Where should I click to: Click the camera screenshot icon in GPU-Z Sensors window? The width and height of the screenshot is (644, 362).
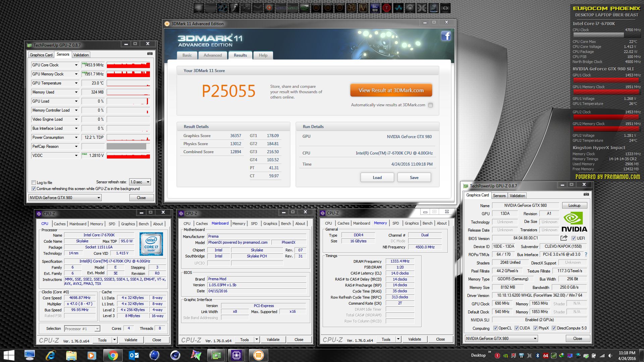coord(150,54)
